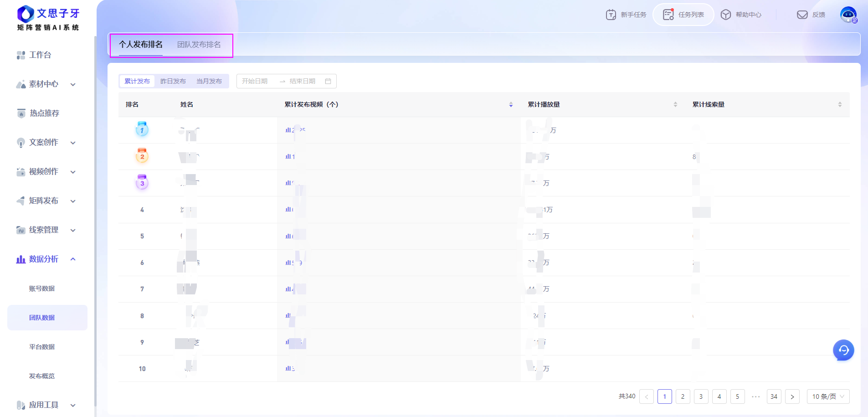Click the 新手任务 calendar icon

coord(611,15)
